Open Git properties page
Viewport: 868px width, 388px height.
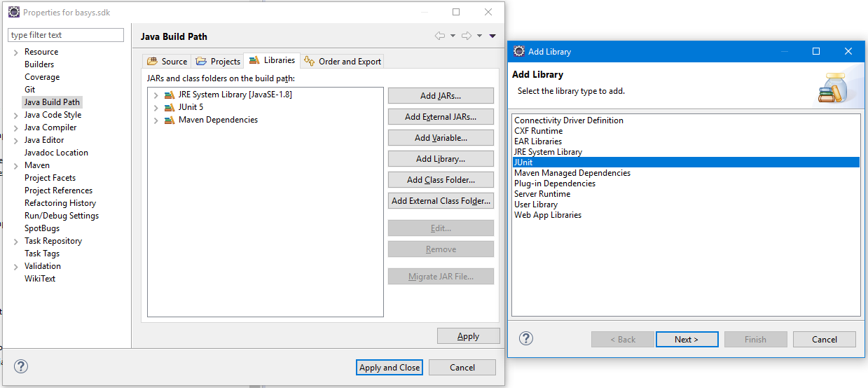tap(29, 90)
